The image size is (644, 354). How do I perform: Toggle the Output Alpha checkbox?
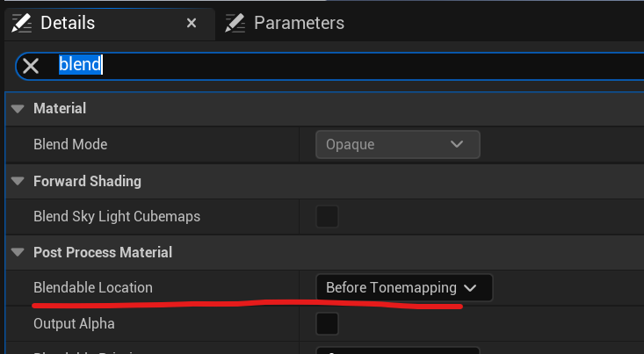click(x=328, y=323)
